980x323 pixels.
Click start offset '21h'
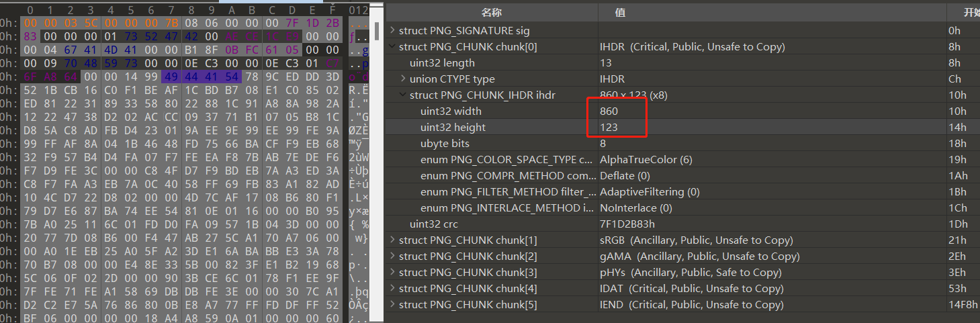click(956, 240)
